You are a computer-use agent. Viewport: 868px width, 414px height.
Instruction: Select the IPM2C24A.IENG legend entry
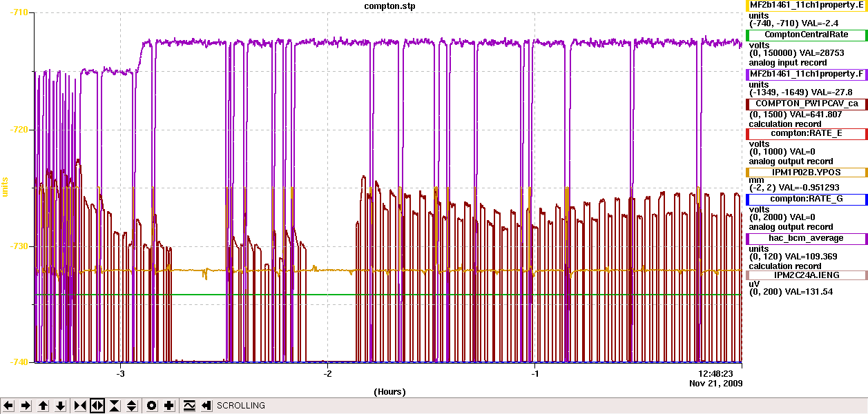tap(806, 275)
